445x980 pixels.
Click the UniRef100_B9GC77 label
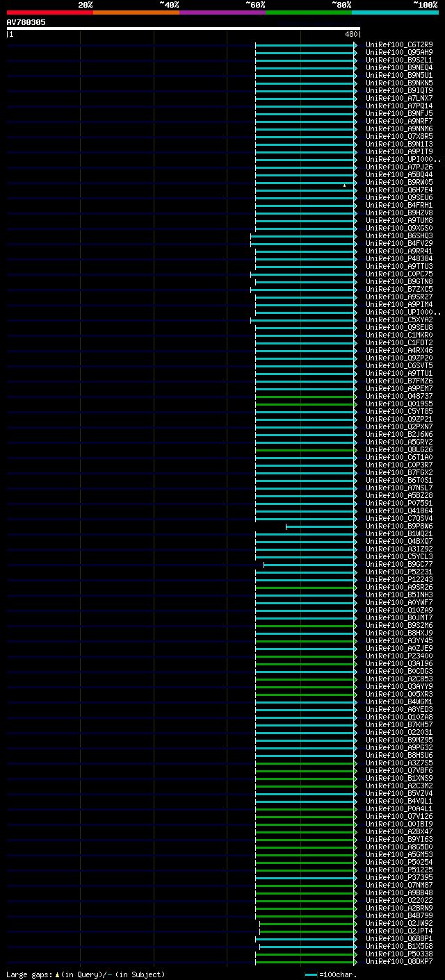pos(399,564)
